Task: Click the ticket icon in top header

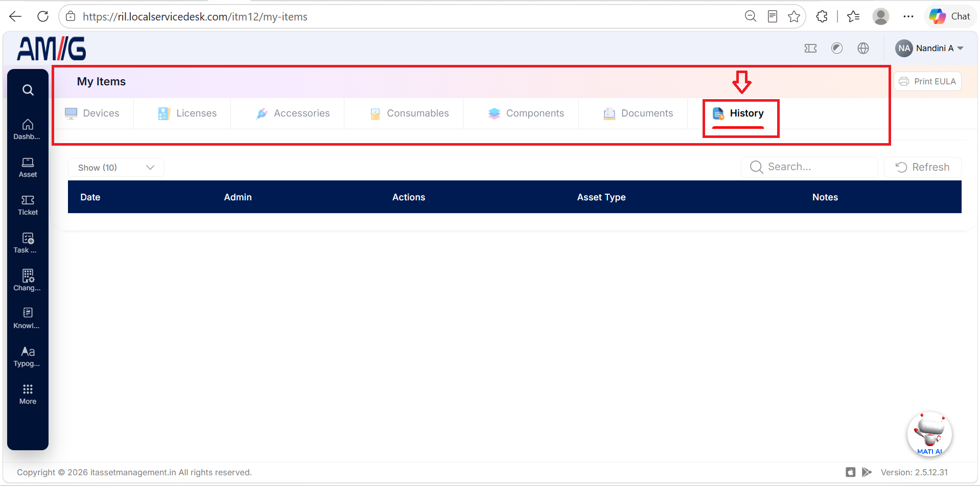Action: (x=810, y=48)
